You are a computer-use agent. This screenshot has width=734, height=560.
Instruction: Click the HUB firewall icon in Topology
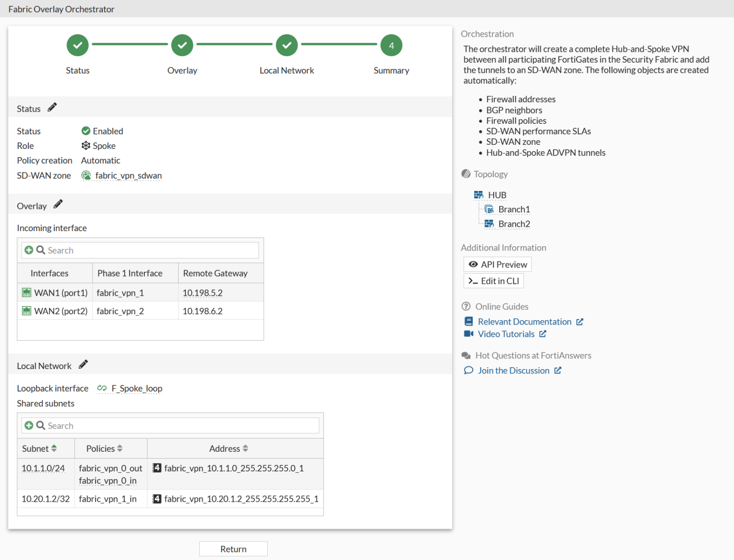479,194
